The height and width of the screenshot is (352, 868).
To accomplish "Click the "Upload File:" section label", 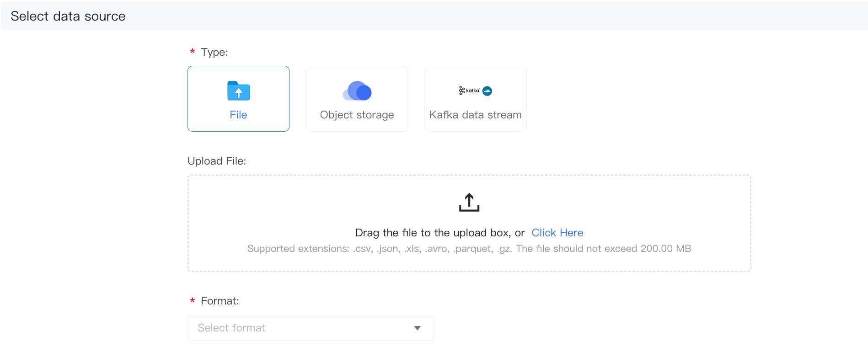I will click(217, 161).
